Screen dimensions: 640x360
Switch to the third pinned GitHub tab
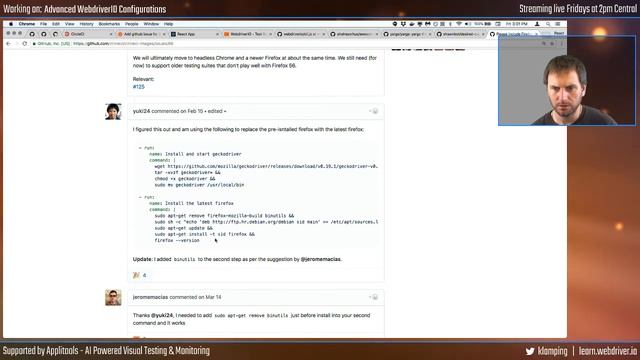(56, 34)
